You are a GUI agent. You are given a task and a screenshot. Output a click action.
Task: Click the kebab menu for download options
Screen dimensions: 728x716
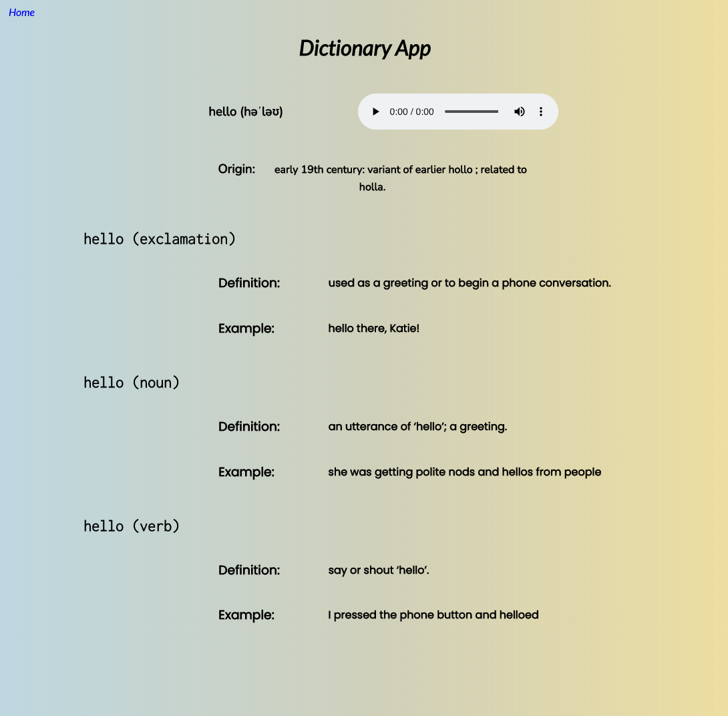[x=541, y=112]
